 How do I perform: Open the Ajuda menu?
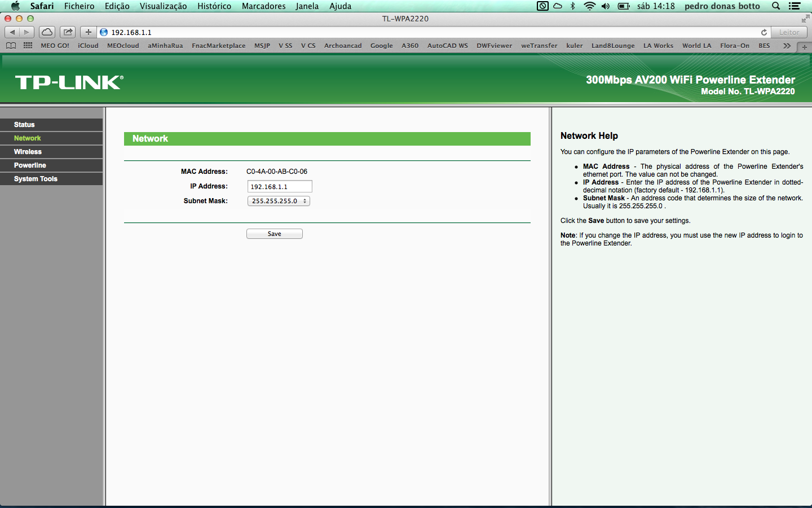tap(341, 6)
